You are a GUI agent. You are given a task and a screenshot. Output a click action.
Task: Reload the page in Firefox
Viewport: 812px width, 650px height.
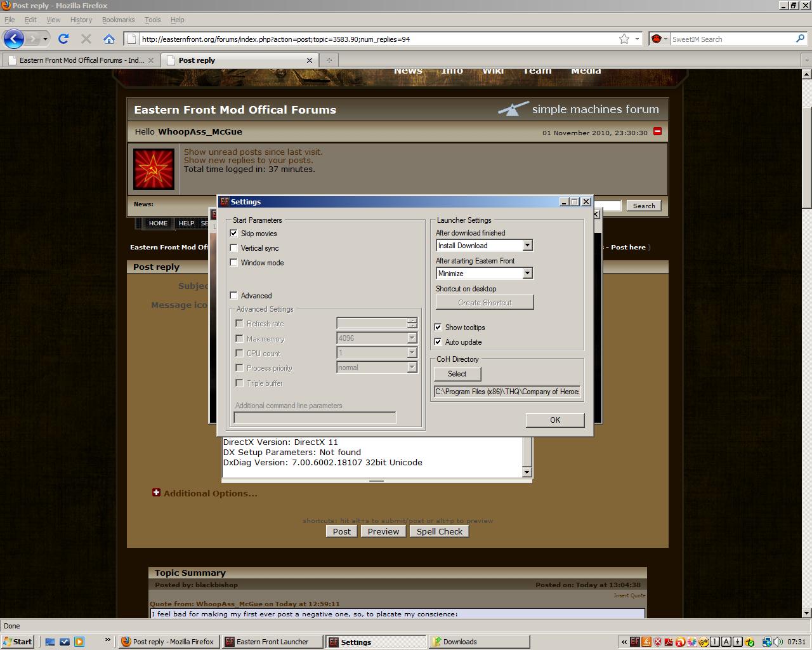(63, 39)
